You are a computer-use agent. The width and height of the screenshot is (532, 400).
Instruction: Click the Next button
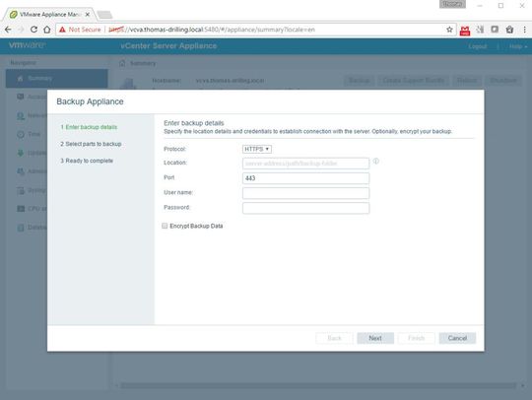tap(375, 338)
